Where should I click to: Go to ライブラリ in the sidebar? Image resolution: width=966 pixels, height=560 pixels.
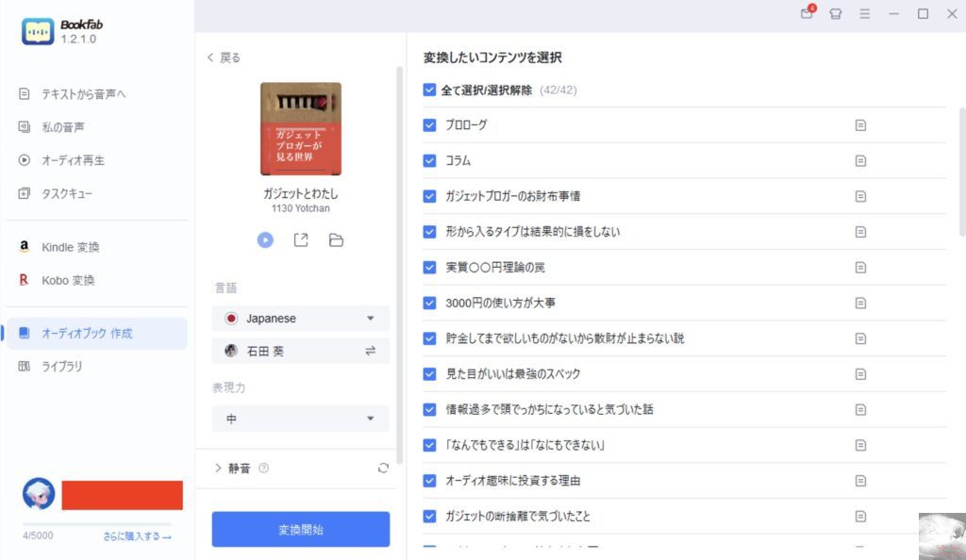click(61, 366)
